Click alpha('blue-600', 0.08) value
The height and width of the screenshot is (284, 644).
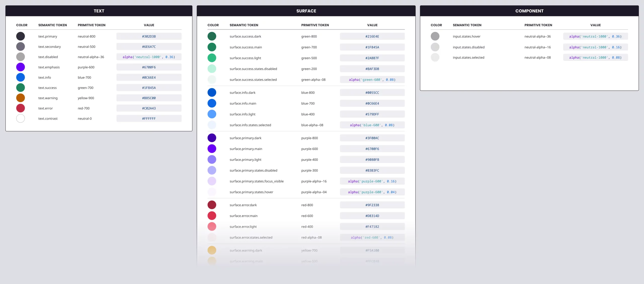point(372,125)
